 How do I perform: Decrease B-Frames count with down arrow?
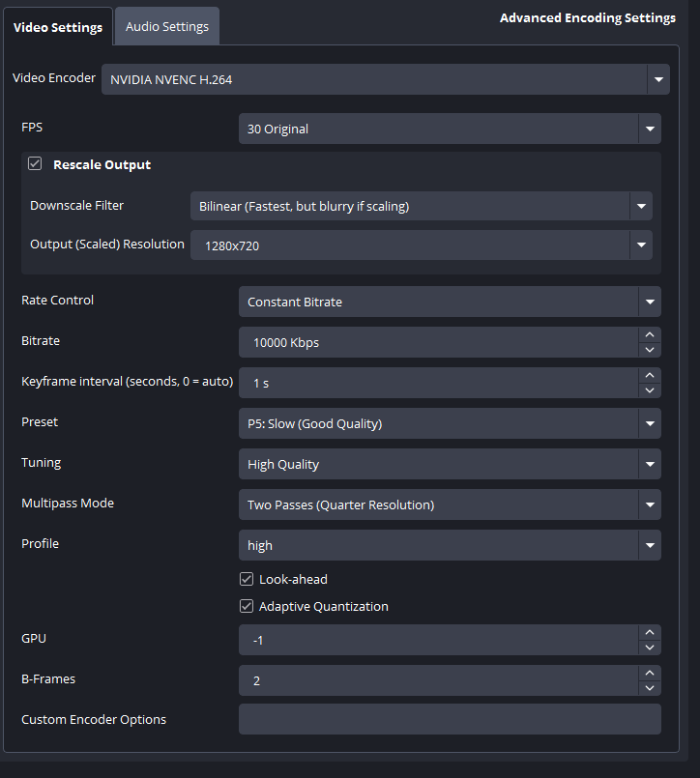[x=650, y=688]
